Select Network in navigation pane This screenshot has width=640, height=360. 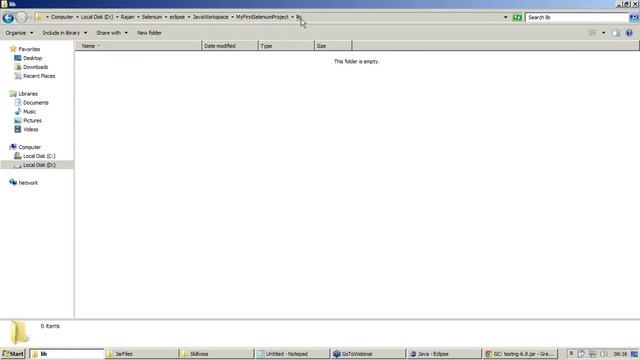(28, 183)
